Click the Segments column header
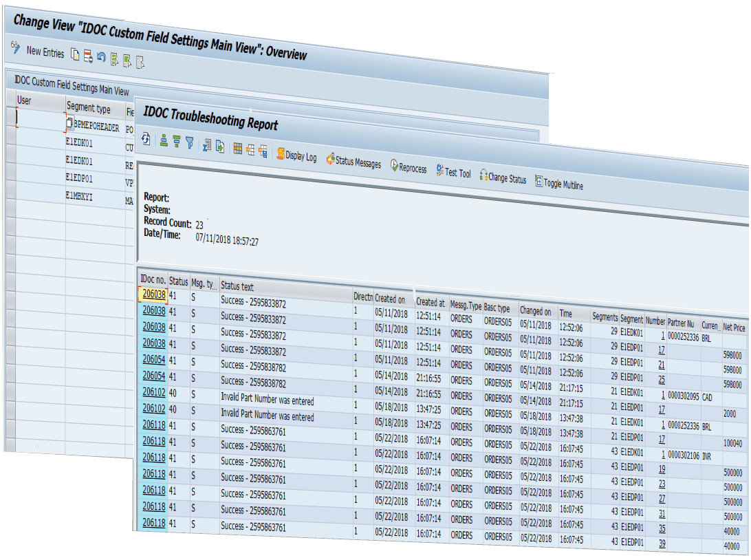The height and width of the screenshot is (560, 751). [605, 316]
